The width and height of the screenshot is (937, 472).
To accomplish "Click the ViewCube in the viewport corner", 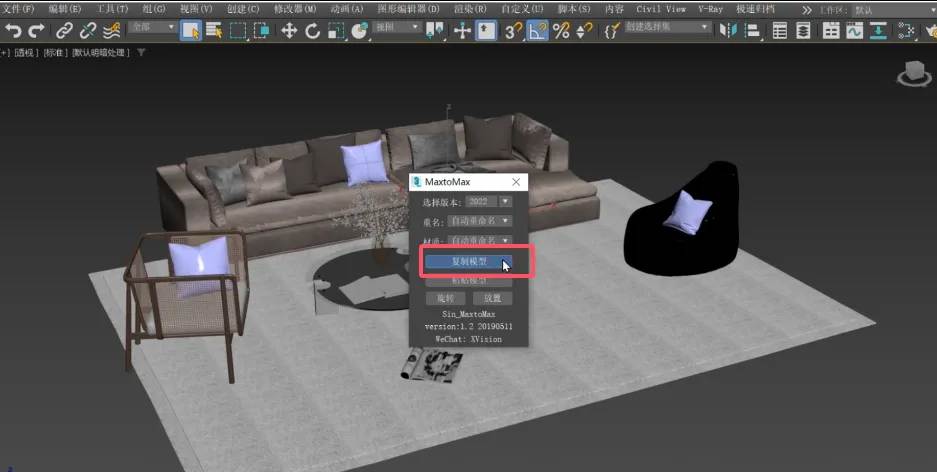I will pos(914,73).
